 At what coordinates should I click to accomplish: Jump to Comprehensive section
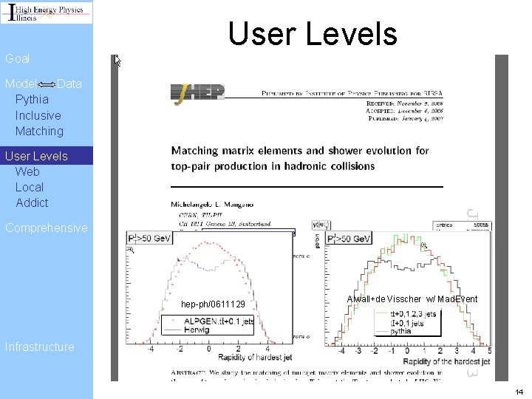47,228
